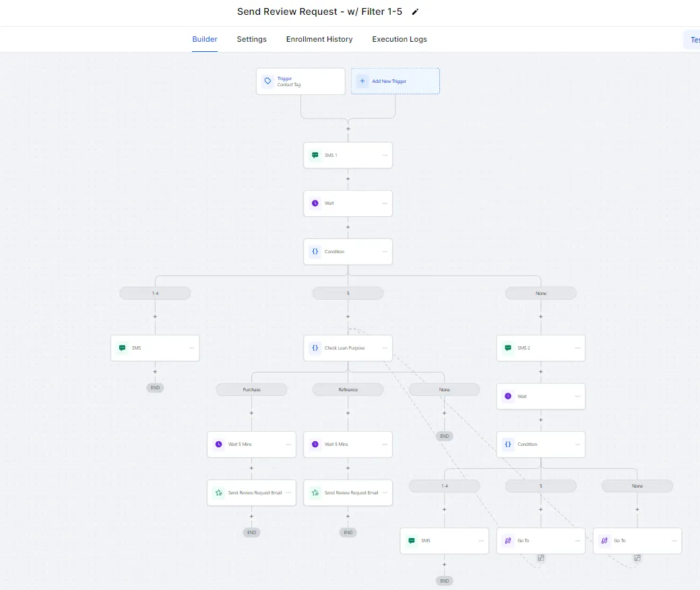The width and height of the screenshot is (700, 590).
Task: Open the three-dot menu on SMS 1
Action: tap(385, 155)
